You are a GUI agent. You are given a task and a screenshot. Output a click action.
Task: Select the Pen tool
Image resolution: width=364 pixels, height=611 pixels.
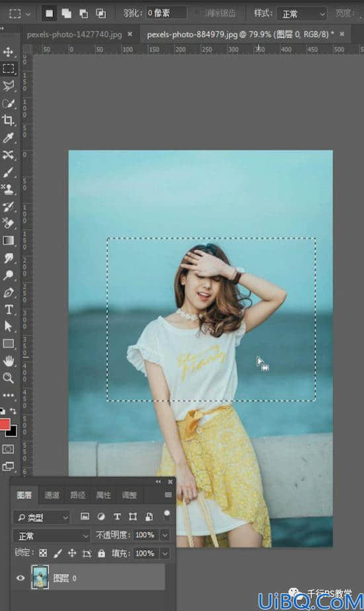coord(8,292)
